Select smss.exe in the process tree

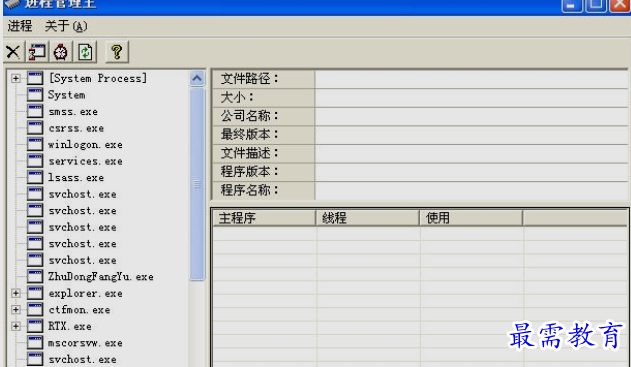coord(73,112)
